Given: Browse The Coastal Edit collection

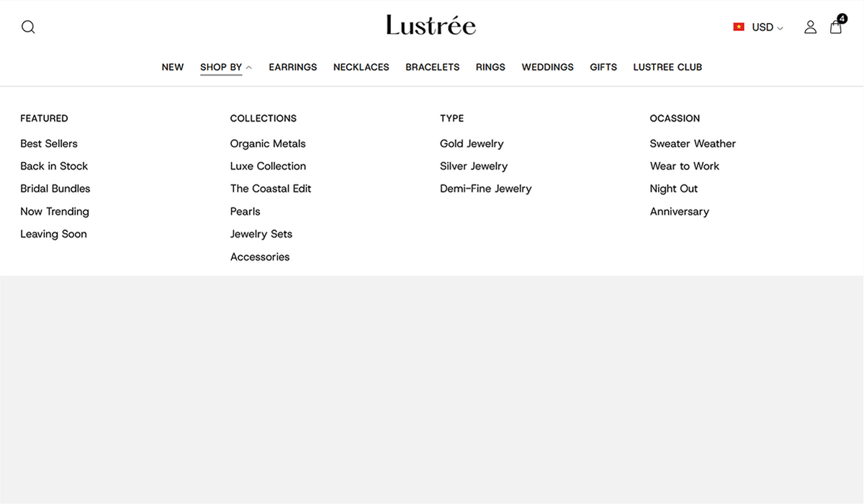Looking at the screenshot, I should [271, 189].
